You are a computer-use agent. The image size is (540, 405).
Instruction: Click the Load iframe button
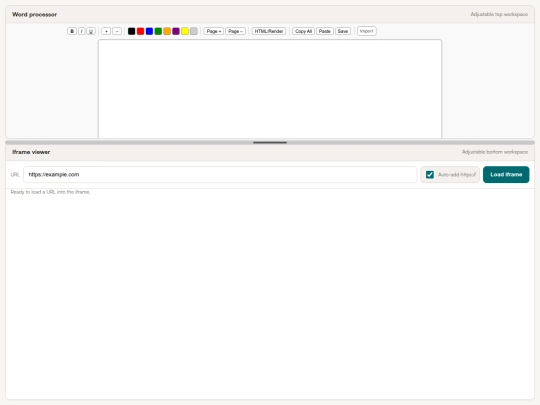pos(506,175)
